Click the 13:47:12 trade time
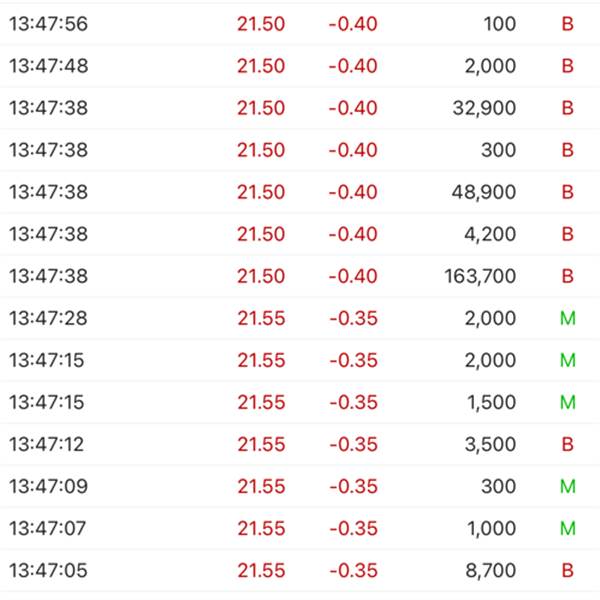Screen dimensions: 600x600 click(x=48, y=444)
